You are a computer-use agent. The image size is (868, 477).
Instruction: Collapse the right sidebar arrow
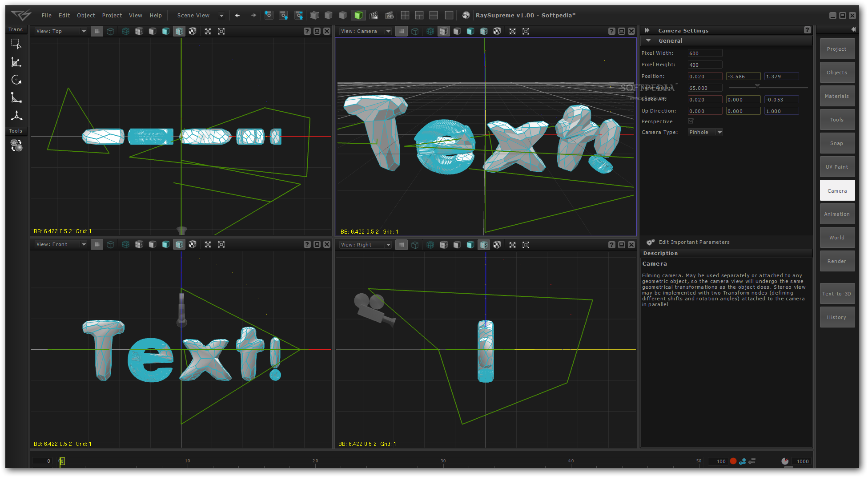(x=853, y=29)
